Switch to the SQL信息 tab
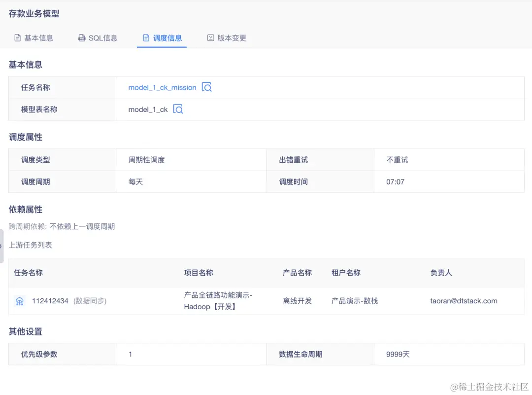This screenshot has width=532, height=395. tap(103, 37)
